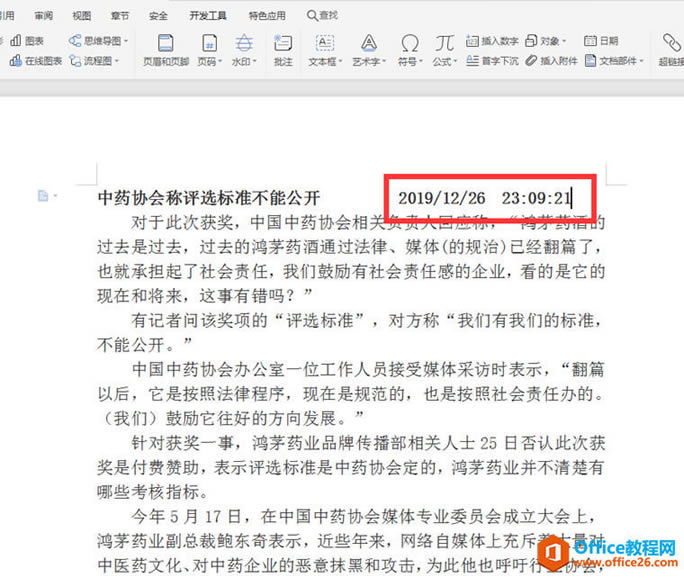This screenshot has height=578, width=684.
Task: Click the 文档部件 document parts button
Action: (611, 61)
